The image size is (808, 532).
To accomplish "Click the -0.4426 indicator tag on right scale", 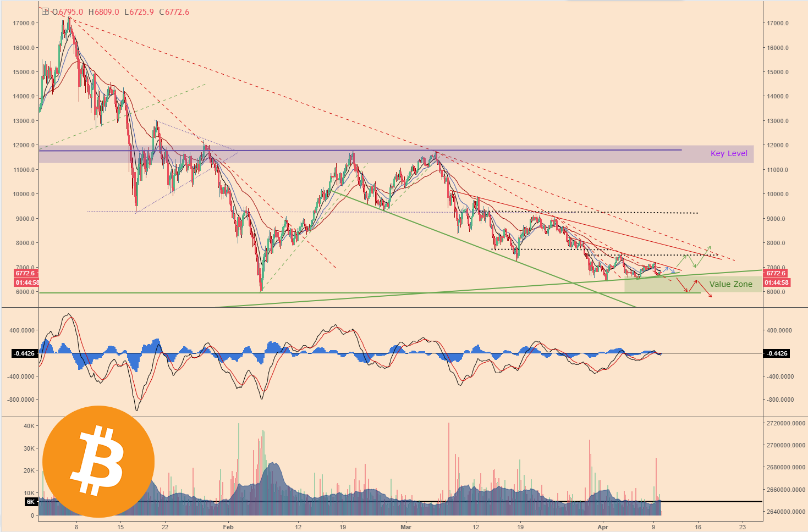I will click(777, 353).
